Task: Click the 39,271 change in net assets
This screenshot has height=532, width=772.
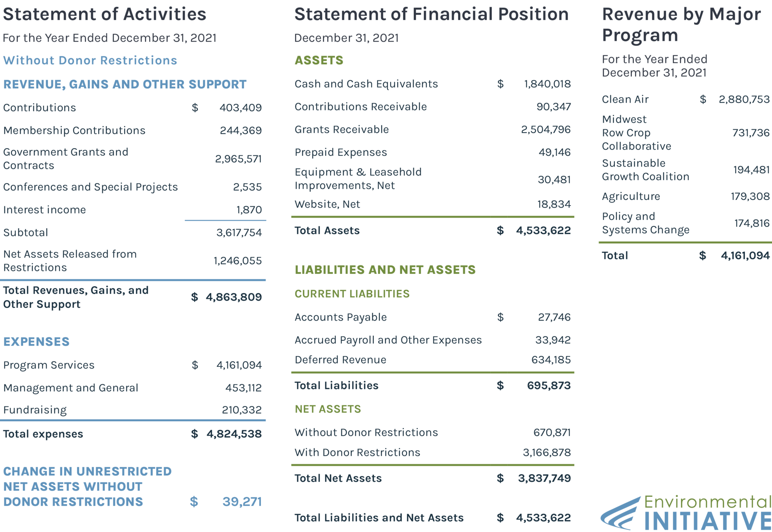Action: click(x=242, y=502)
